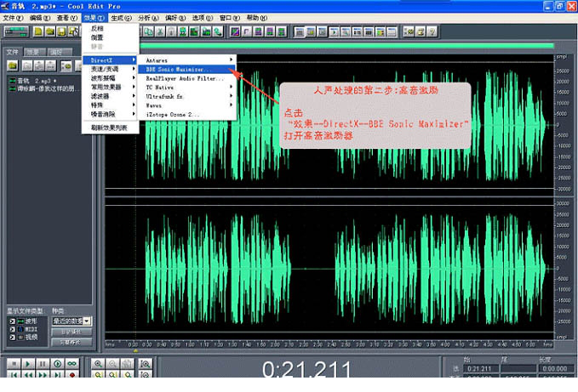Open the 噪音消除 submenu entry
This screenshot has height=392, width=578.
coord(110,114)
